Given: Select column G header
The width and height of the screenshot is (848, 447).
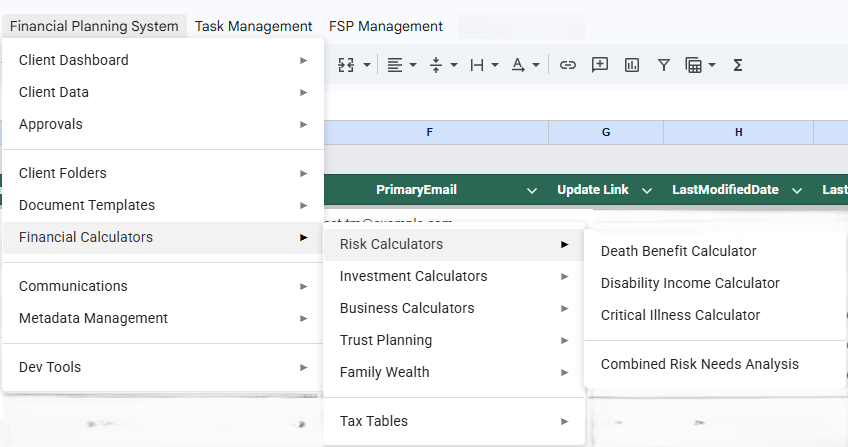Looking at the screenshot, I should point(606,132).
